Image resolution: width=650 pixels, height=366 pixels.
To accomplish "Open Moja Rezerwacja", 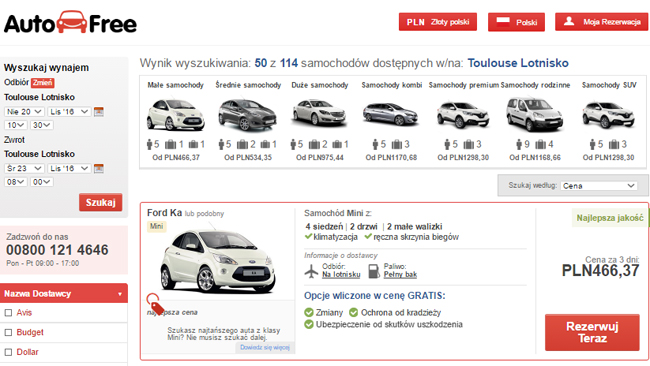I will 601,22.
